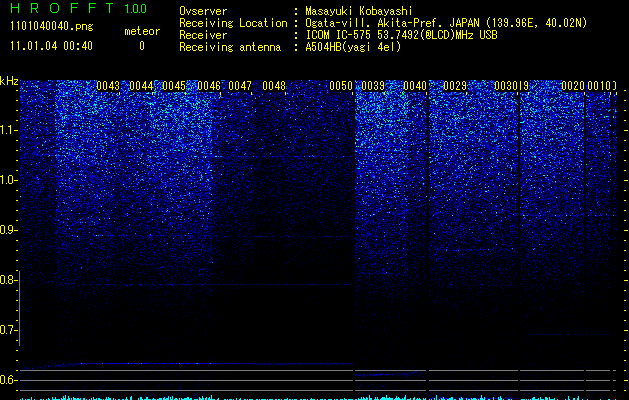Image resolution: width=629 pixels, height=400 pixels.
Task: Click the 0010 time marker
Action: tap(599, 86)
